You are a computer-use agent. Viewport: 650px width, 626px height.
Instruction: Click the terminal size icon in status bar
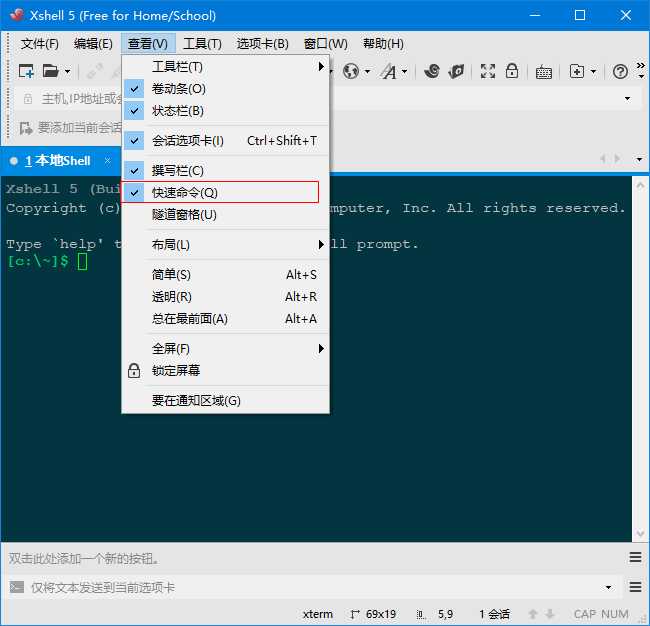(354, 614)
